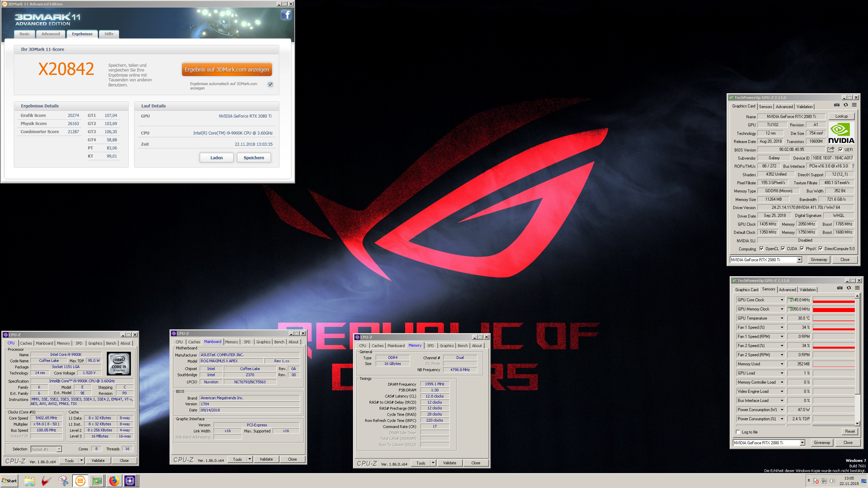Open Tools dropdown arrow in CPU-Z Memory window

(433, 463)
